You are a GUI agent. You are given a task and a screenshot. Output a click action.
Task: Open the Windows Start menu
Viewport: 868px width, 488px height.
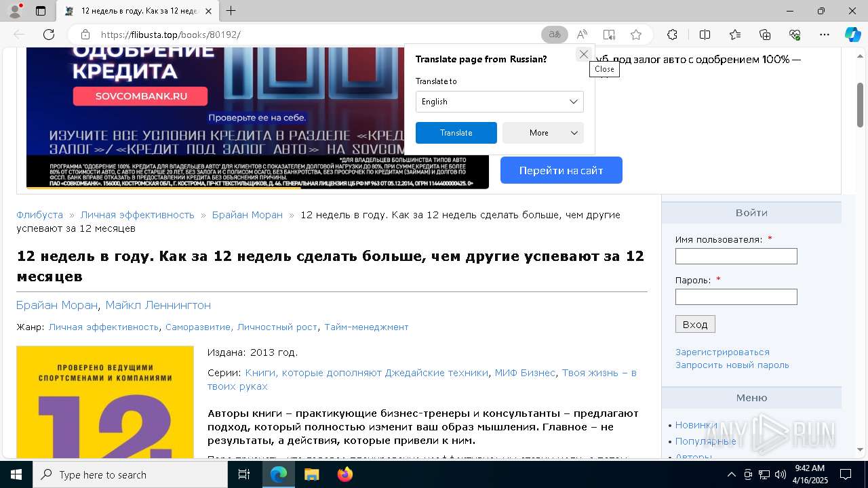16,474
